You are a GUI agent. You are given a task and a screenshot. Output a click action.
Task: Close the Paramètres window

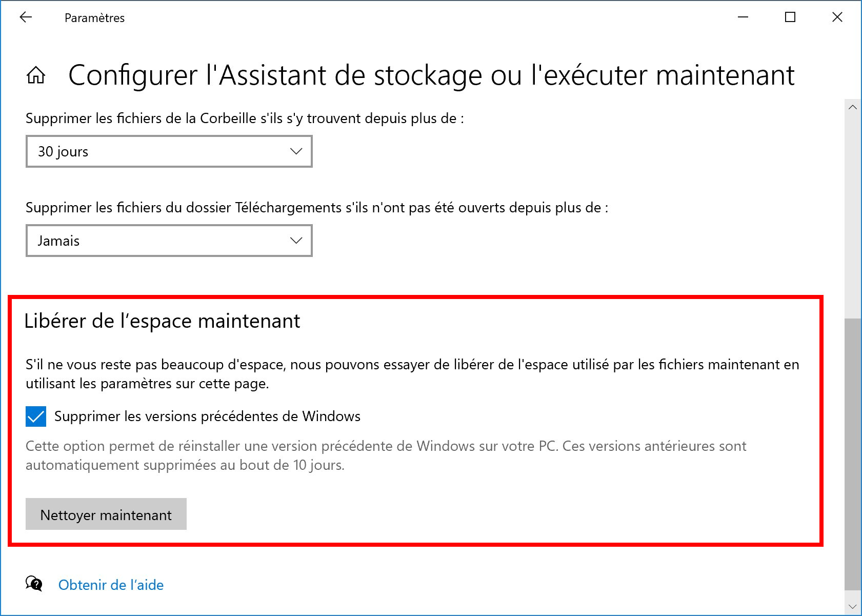coord(837,17)
